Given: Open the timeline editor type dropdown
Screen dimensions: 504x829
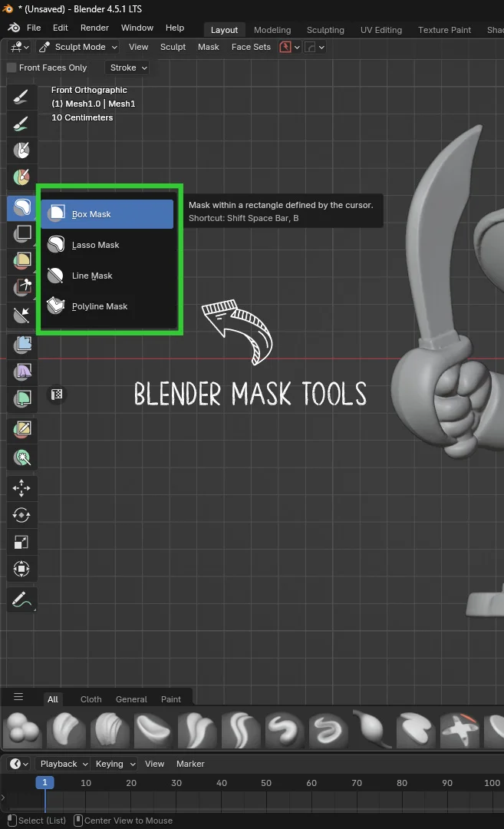Looking at the screenshot, I should click(19, 764).
